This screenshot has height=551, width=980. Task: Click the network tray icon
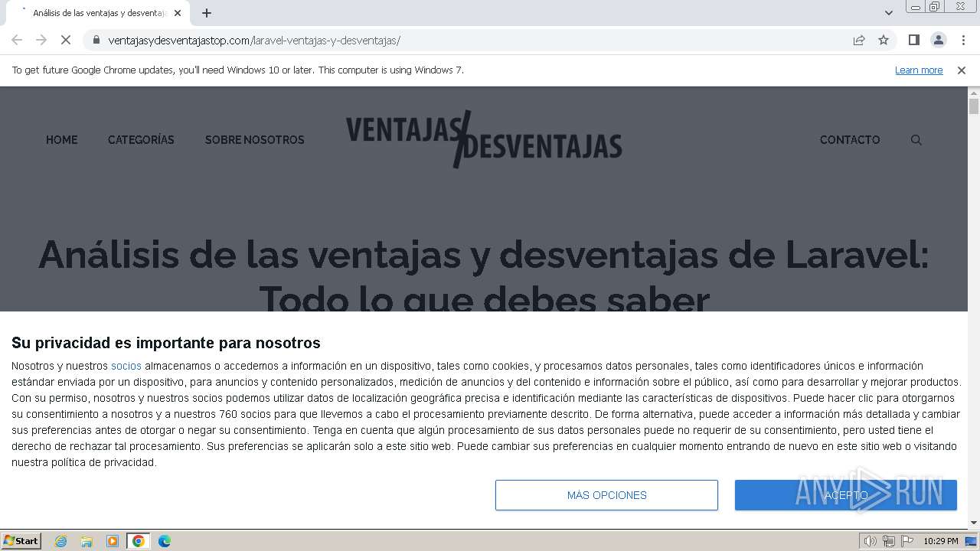(889, 541)
